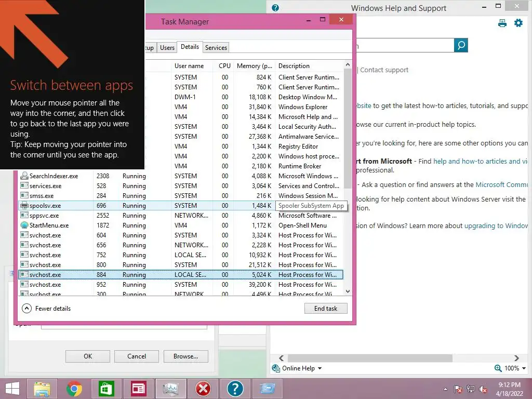Open help and how-to articles link
The height and width of the screenshot is (399, 532).
coord(481,161)
